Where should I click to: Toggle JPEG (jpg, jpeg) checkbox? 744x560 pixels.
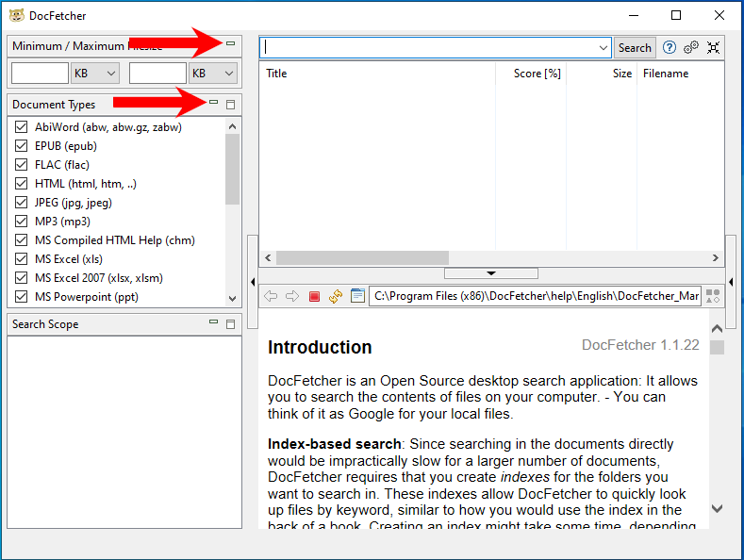point(21,203)
